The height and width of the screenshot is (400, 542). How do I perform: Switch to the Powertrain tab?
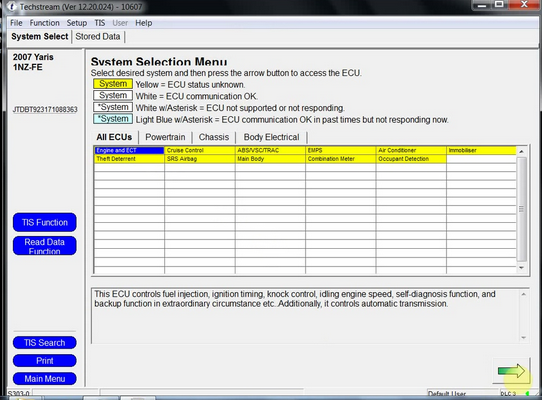(x=165, y=137)
